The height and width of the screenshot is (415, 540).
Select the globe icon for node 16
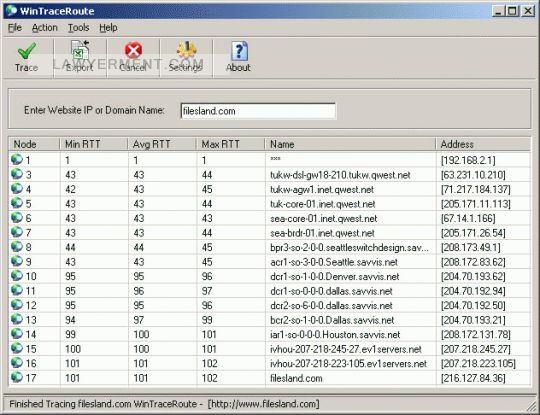(17, 363)
